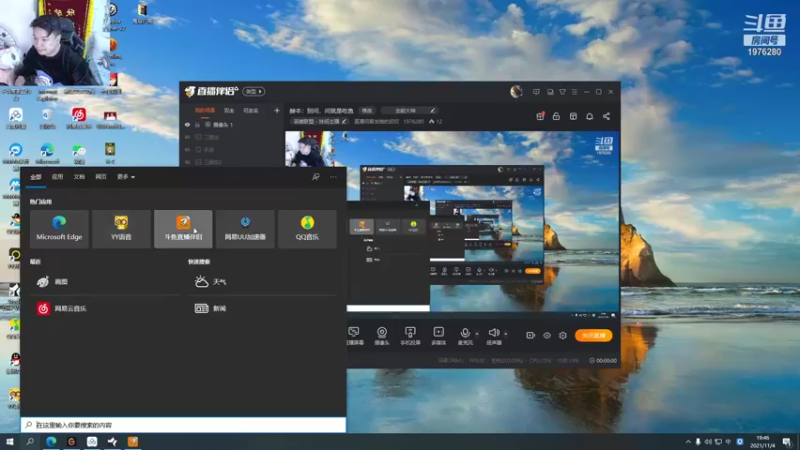Add a 手机投屏 phone mirroring source

(410, 336)
